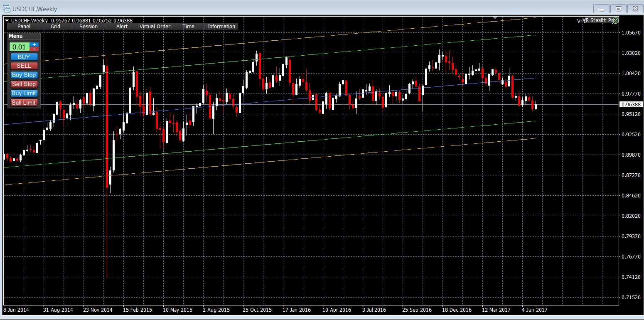Click the 0.89870 price scale label
The width and height of the screenshot is (644, 320).
tap(631, 155)
